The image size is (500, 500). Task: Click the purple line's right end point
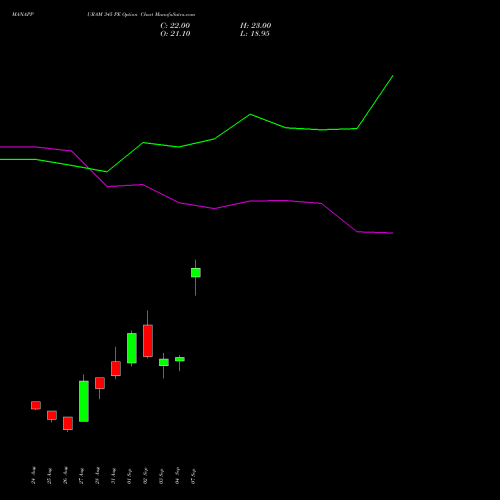[393, 233]
